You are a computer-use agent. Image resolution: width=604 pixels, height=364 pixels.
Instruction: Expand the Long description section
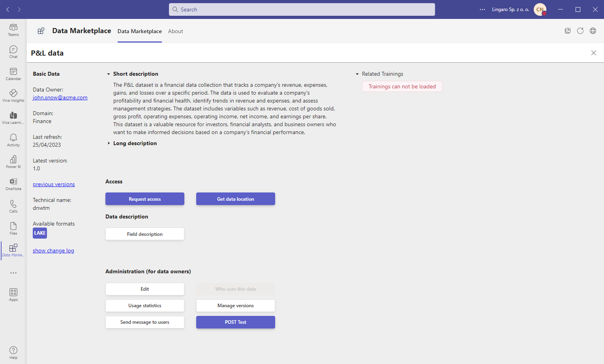click(109, 143)
